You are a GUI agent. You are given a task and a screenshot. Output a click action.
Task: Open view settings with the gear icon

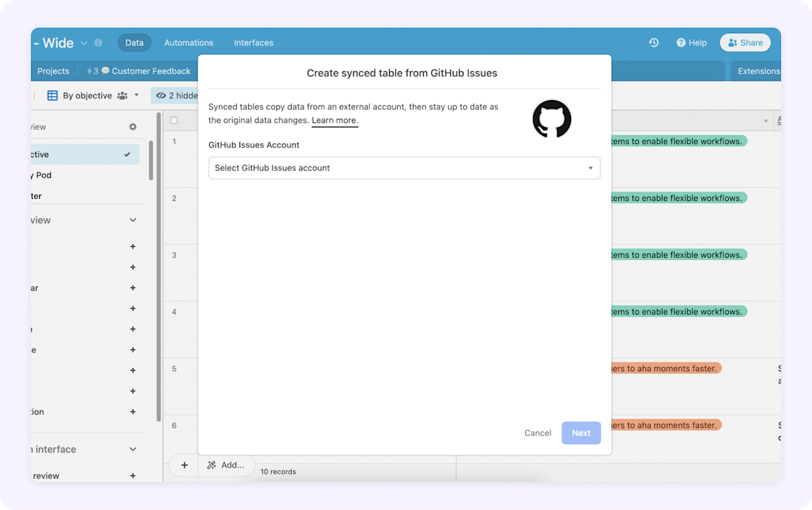coord(133,126)
